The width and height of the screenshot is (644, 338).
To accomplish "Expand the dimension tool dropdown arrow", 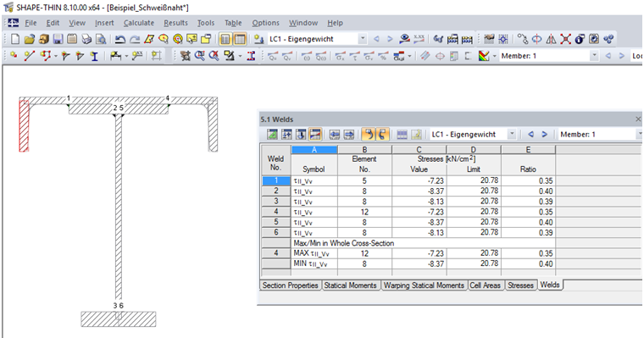I will click(126, 56).
